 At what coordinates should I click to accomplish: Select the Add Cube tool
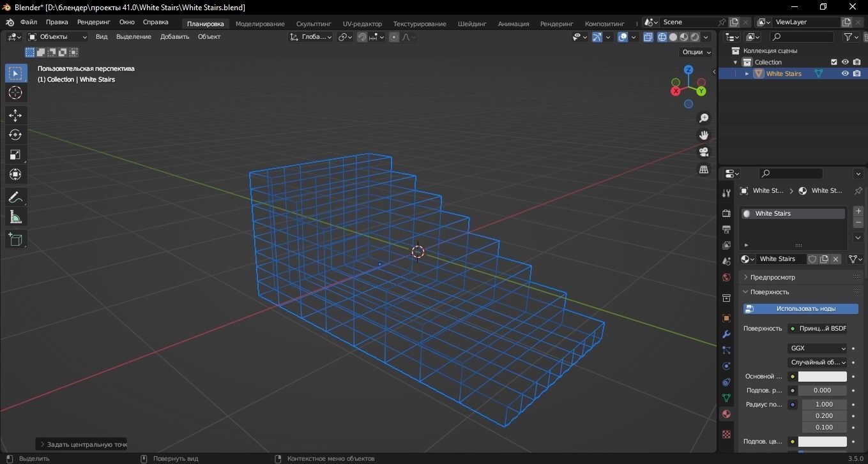pos(15,239)
